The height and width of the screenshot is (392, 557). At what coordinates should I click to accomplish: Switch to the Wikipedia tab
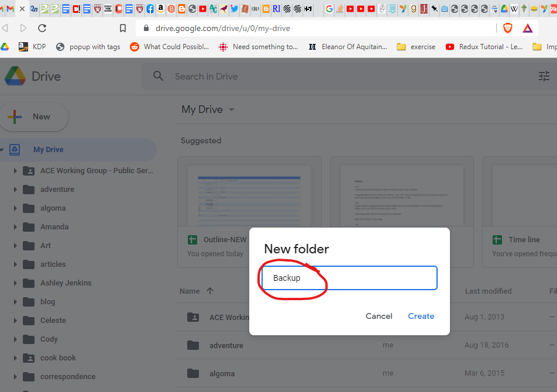514,9
